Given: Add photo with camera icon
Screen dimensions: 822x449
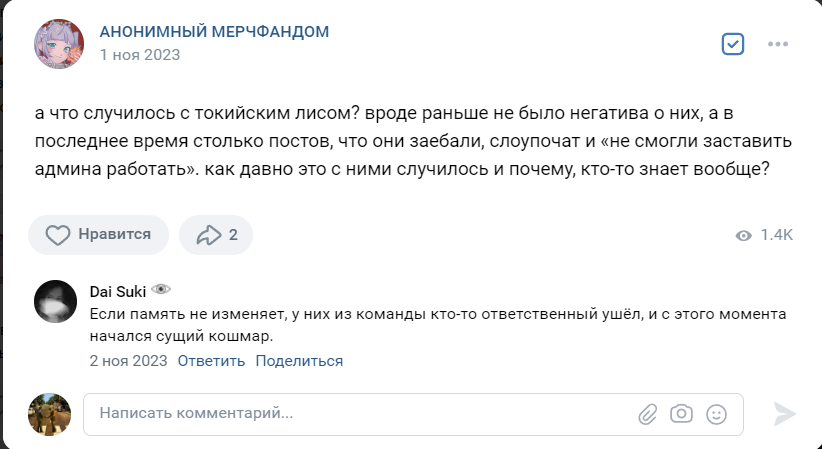Looking at the screenshot, I should [682, 414].
